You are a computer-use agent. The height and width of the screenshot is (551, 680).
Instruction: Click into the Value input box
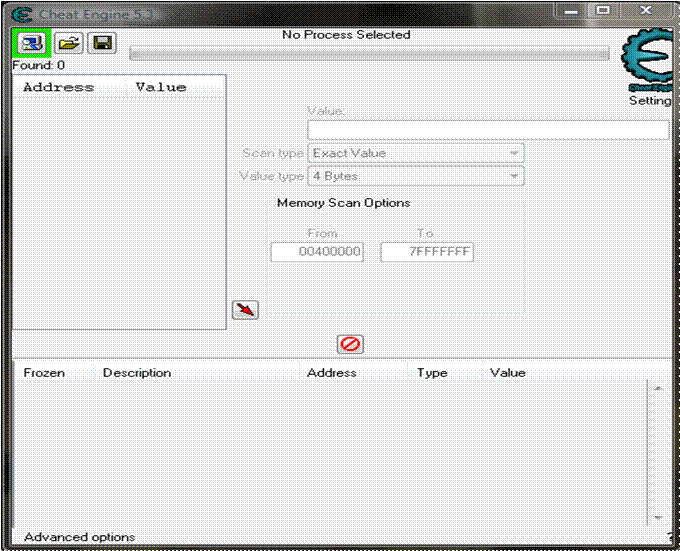[488, 130]
